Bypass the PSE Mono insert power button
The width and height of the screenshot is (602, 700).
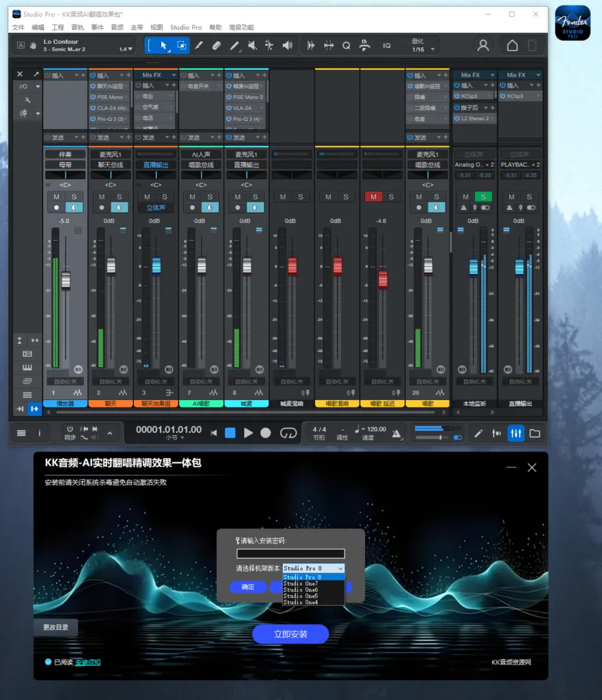point(93,97)
